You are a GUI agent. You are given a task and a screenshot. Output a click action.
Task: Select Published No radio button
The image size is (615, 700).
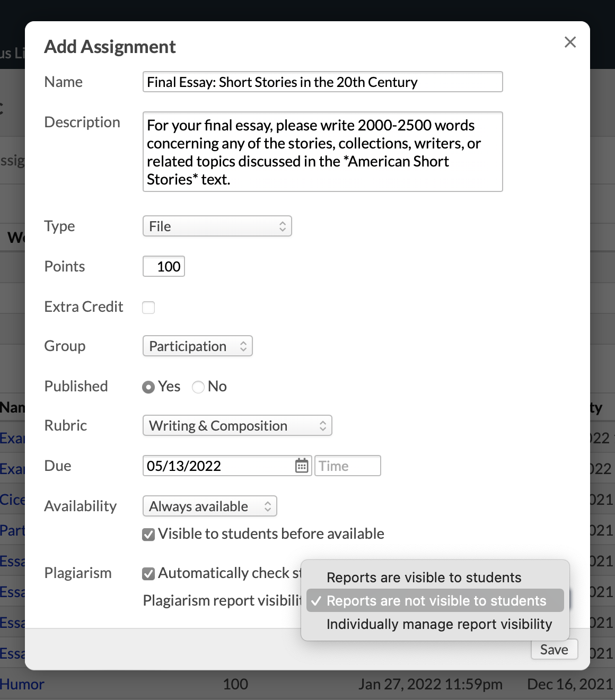[198, 387]
